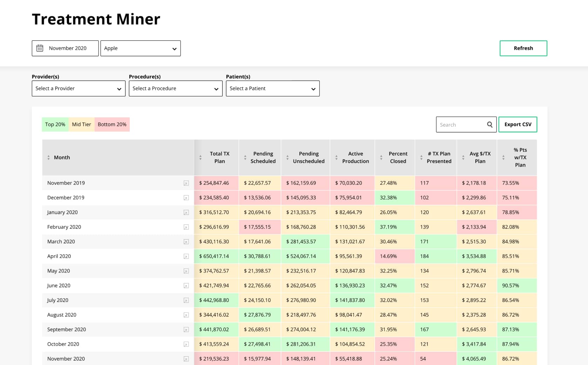
Task: Expand the Select a Procedure dropdown
Action: [176, 89]
